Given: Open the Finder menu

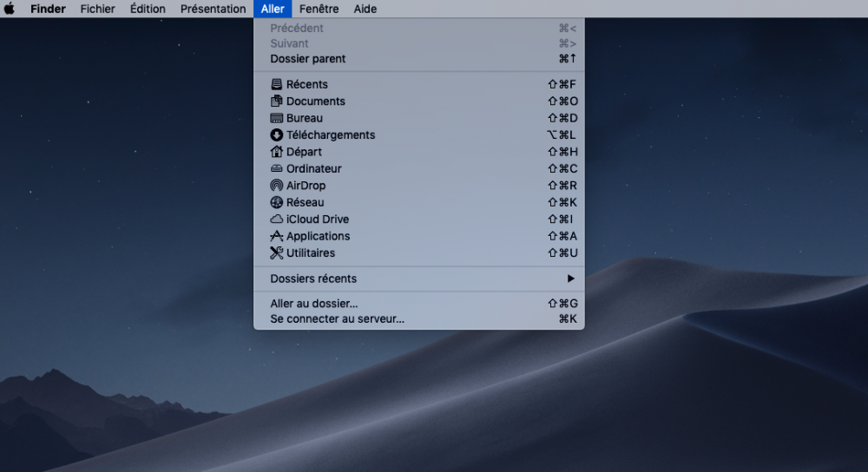Looking at the screenshot, I should (48, 9).
